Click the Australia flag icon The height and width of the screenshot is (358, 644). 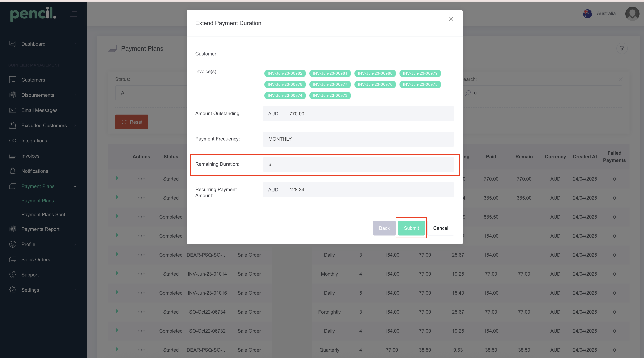click(x=588, y=13)
